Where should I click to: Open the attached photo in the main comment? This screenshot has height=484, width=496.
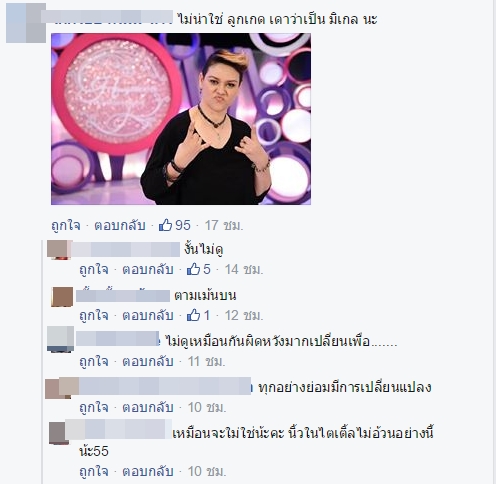pos(181,119)
